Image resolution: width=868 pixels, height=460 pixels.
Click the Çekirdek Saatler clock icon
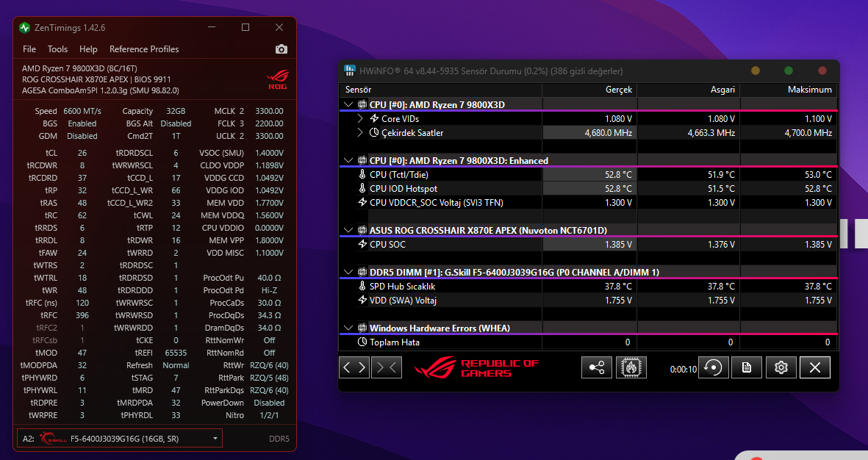click(x=373, y=133)
